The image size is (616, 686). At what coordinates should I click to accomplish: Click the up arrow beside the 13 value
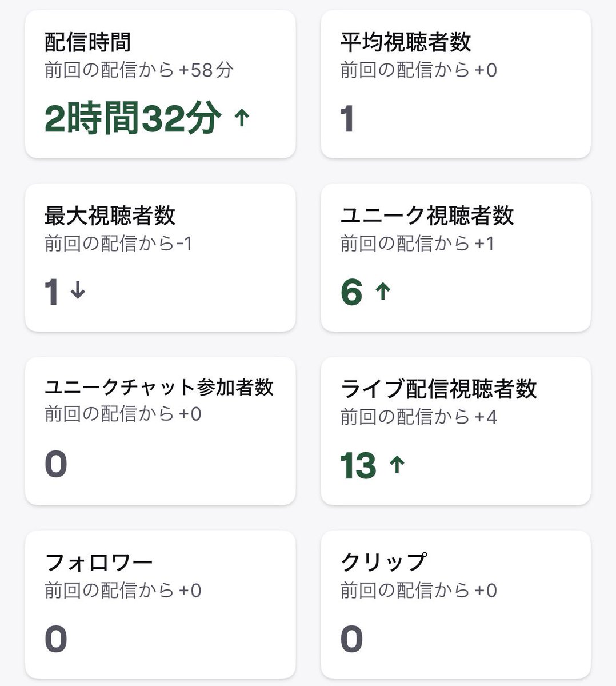[397, 465]
